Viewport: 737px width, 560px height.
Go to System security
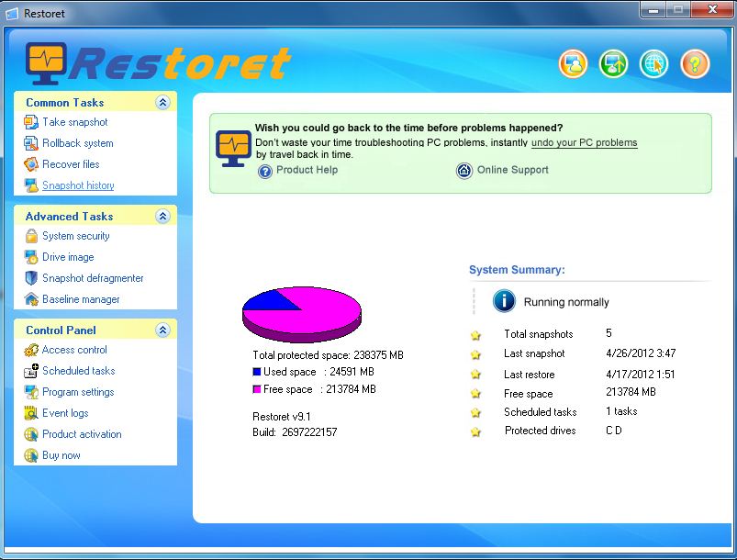75,236
